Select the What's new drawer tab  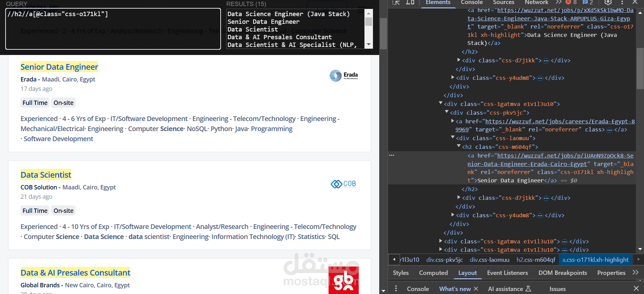click(455, 289)
